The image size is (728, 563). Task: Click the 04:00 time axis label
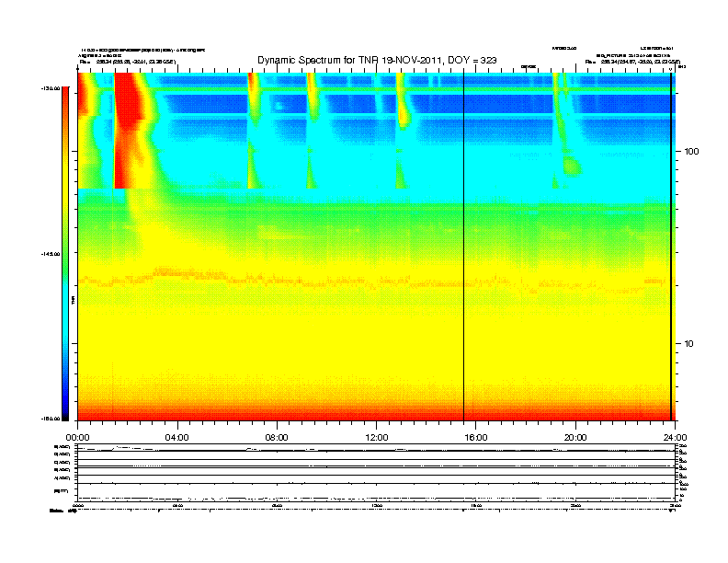177,438
